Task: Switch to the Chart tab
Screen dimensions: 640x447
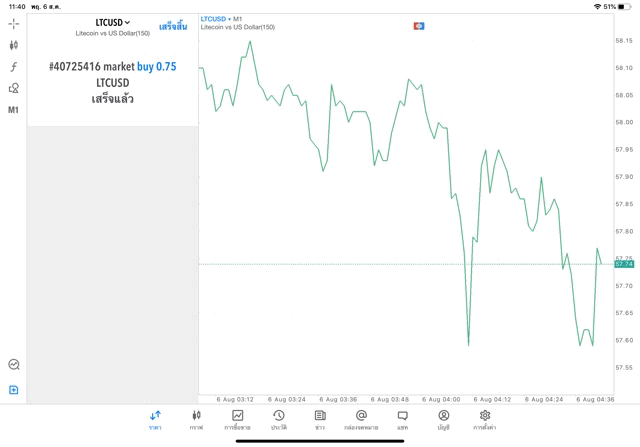Action: point(196,419)
